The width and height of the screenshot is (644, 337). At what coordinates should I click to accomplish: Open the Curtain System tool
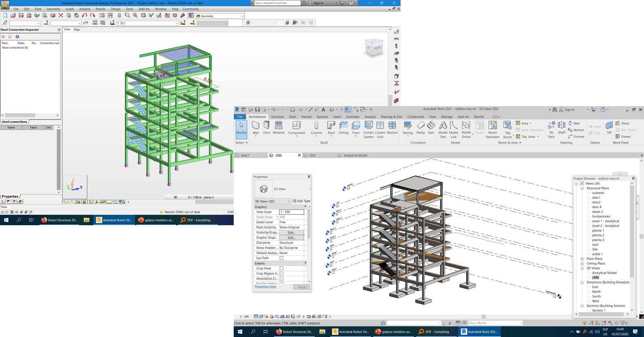pyautogui.click(x=369, y=130)
